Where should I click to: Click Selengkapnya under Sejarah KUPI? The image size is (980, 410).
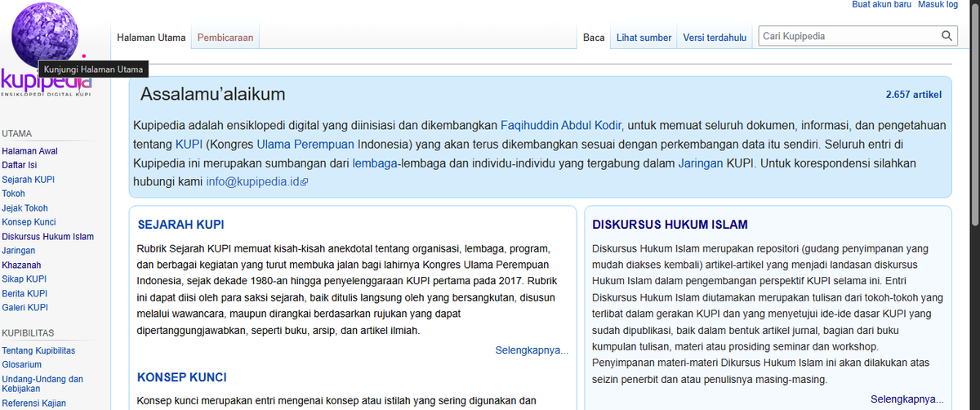[x=532, y=350]
